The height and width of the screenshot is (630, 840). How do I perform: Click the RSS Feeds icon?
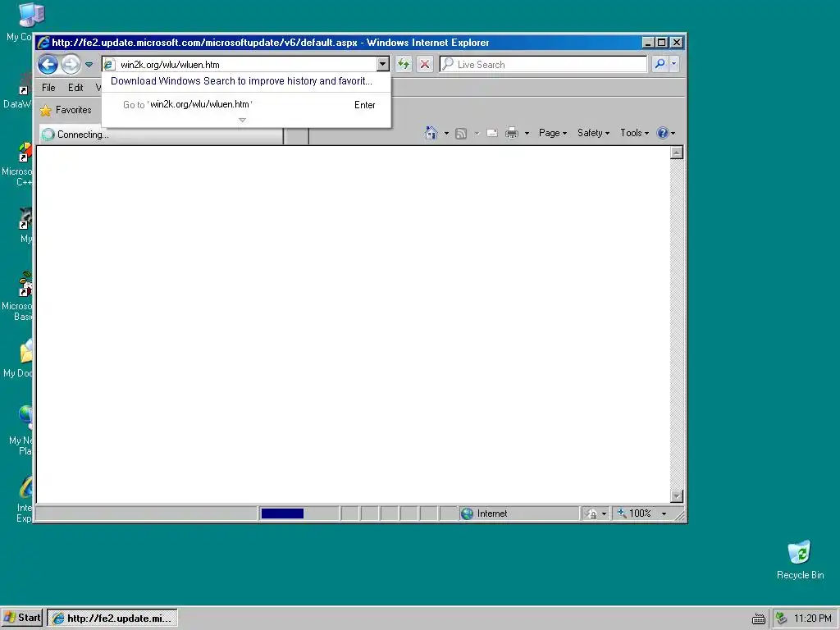(461, 134)
